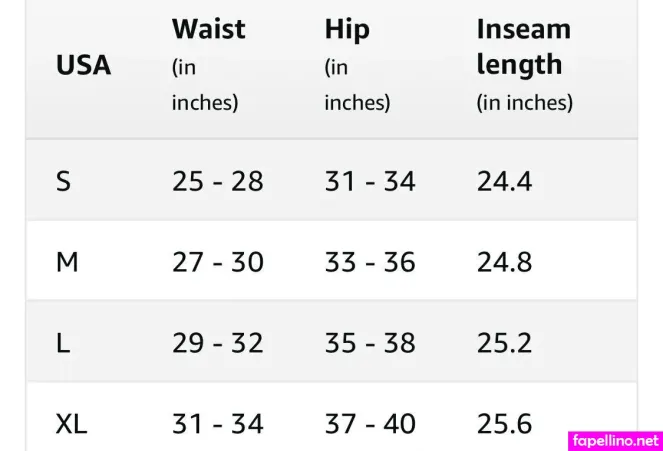This screenshot has height=451, width=663.
Task: Click the USA column header
Action: click(83, 66)
